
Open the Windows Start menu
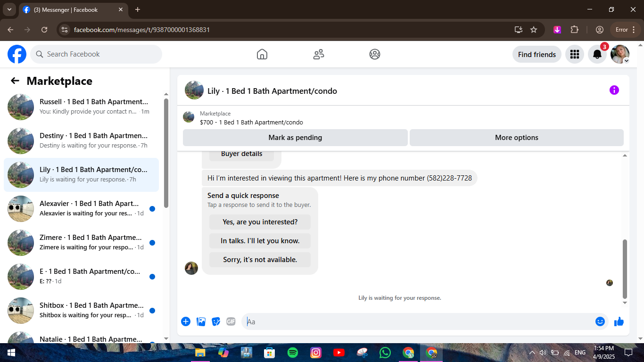tap(11, 353)
